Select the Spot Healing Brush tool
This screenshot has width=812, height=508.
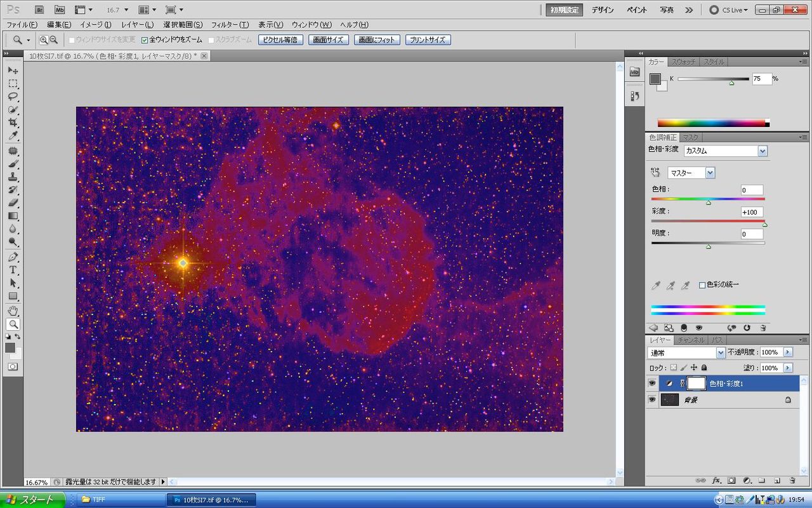pos(13,151)
